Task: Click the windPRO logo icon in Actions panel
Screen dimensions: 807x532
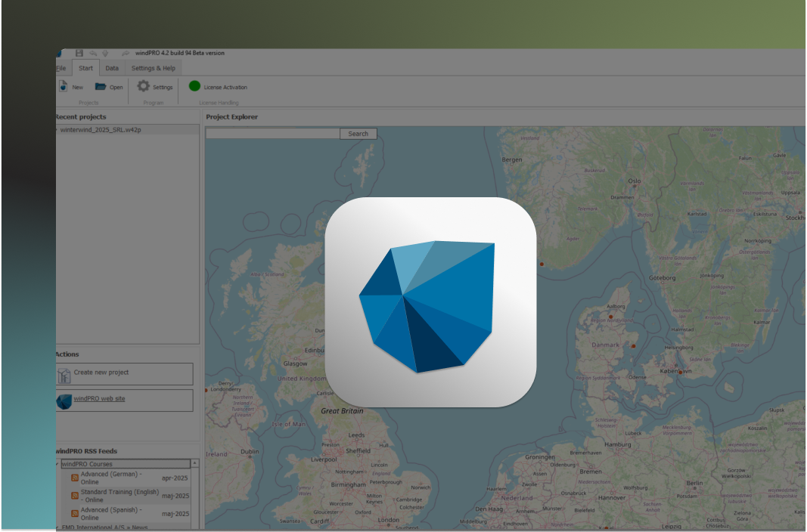Action: point(64,401)
